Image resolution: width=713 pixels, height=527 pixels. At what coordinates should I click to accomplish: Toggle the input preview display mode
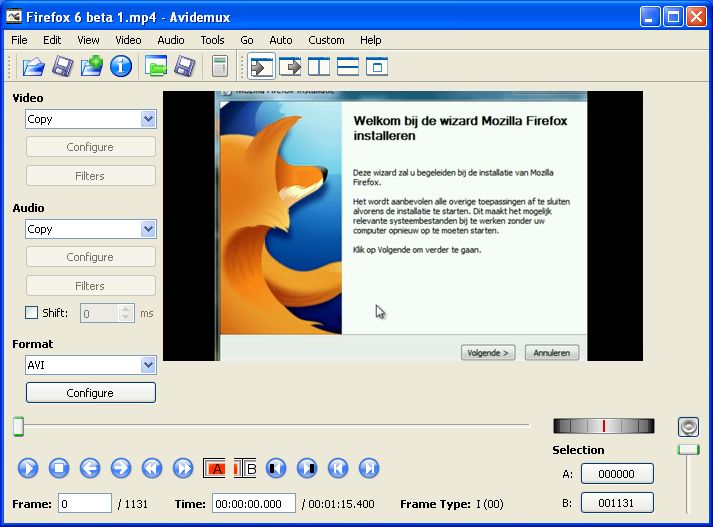(x=262, y=67)
